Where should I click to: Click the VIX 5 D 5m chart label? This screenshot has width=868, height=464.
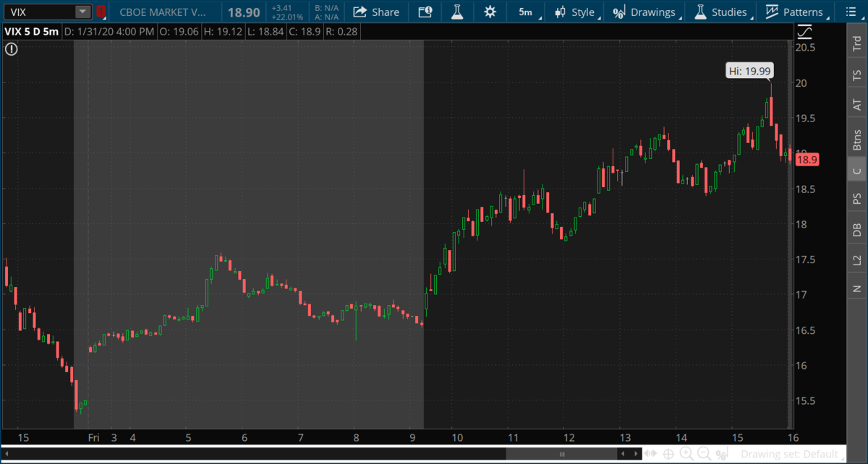point(30,32)
